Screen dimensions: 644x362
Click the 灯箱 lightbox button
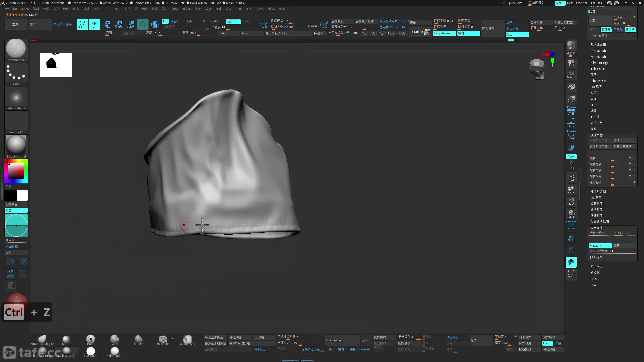pyautogui.click(x=40, y=24)
